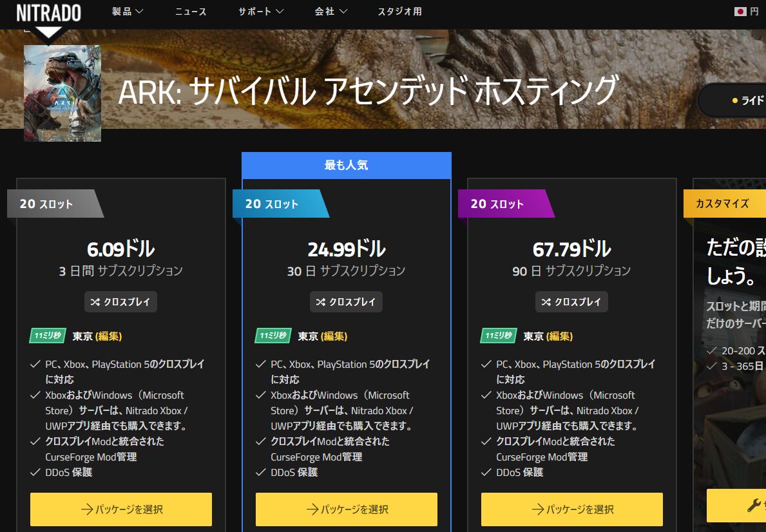Click the 最も人気 blue banner
Viewport: 766px width, 532px height.
click(x=346, y=165)
